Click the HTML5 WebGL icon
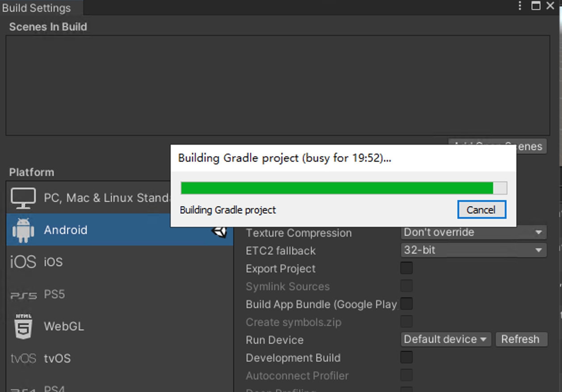 (23, 326)
